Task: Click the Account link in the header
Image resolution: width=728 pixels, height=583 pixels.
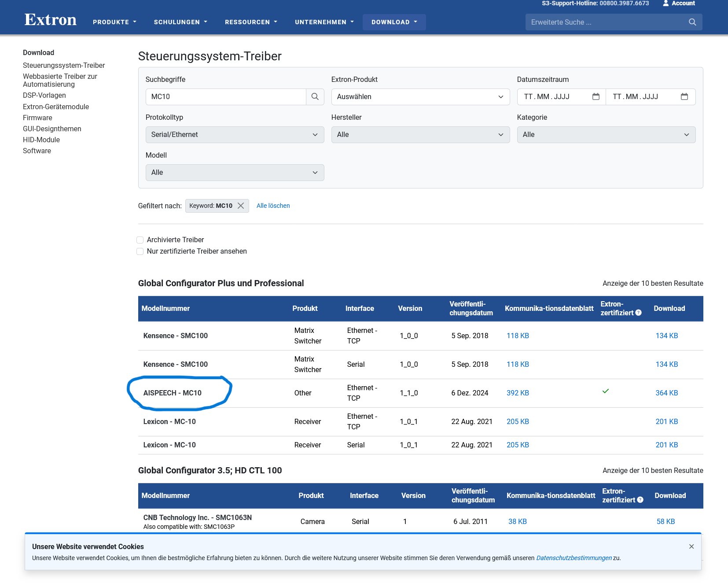Action: pyautogui.click(x=683, y=4)
